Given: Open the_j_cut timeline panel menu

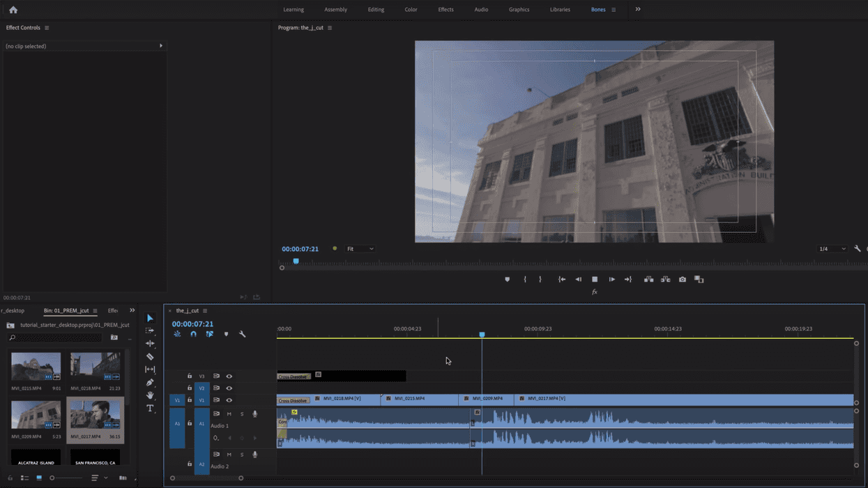Looking at the screenshot, I should (205, 311).
